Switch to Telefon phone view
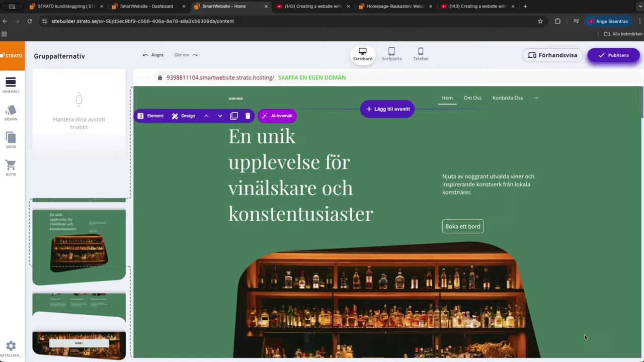 421,54
